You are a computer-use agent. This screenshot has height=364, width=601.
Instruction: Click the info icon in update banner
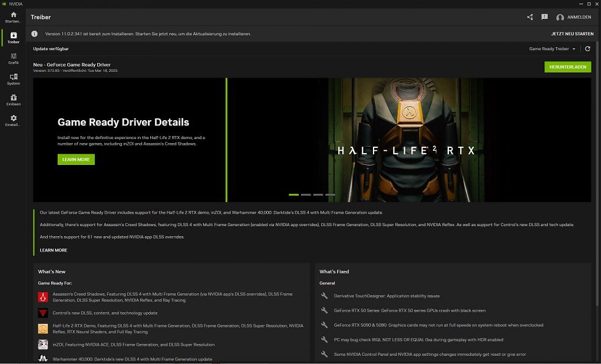(35, 34)
